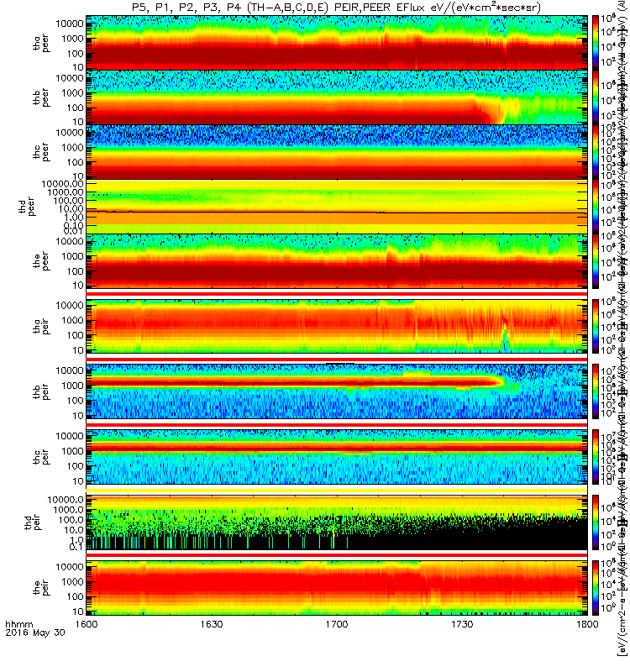
Task: Click the color bar beside thb peir panel
Action: click(596, 391)
